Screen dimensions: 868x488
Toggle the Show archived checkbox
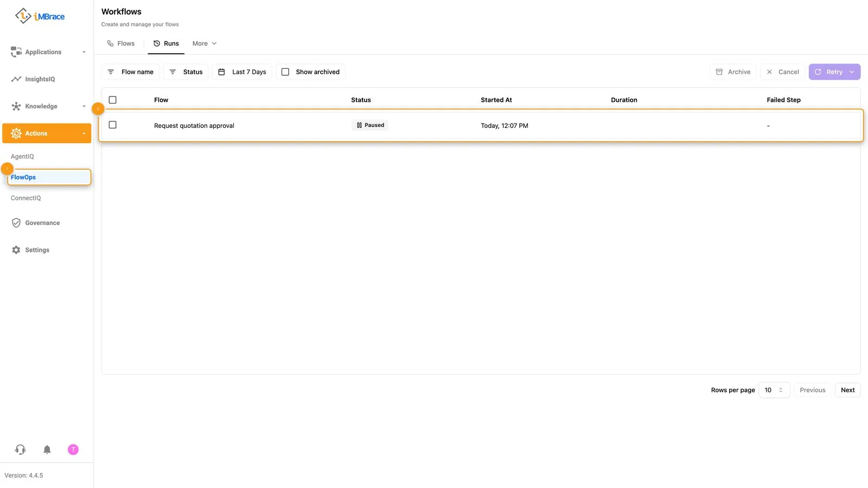(x=285, y=72)
